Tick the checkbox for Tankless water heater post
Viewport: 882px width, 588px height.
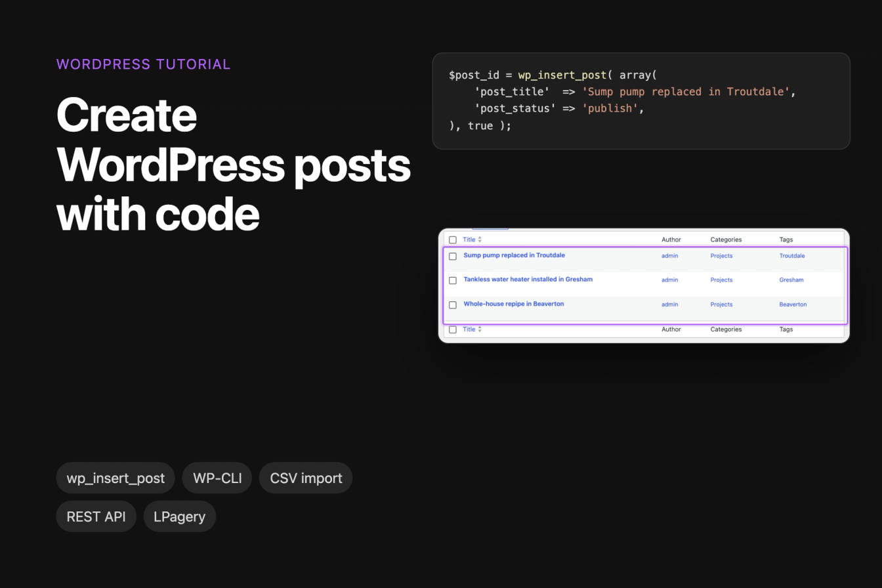pos(453,281)
